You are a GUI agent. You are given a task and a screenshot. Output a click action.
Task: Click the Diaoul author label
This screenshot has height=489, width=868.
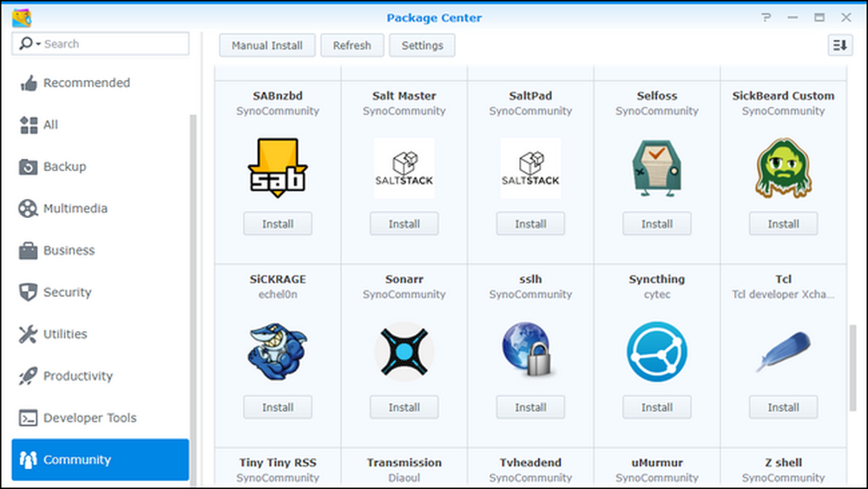point(404,478)
